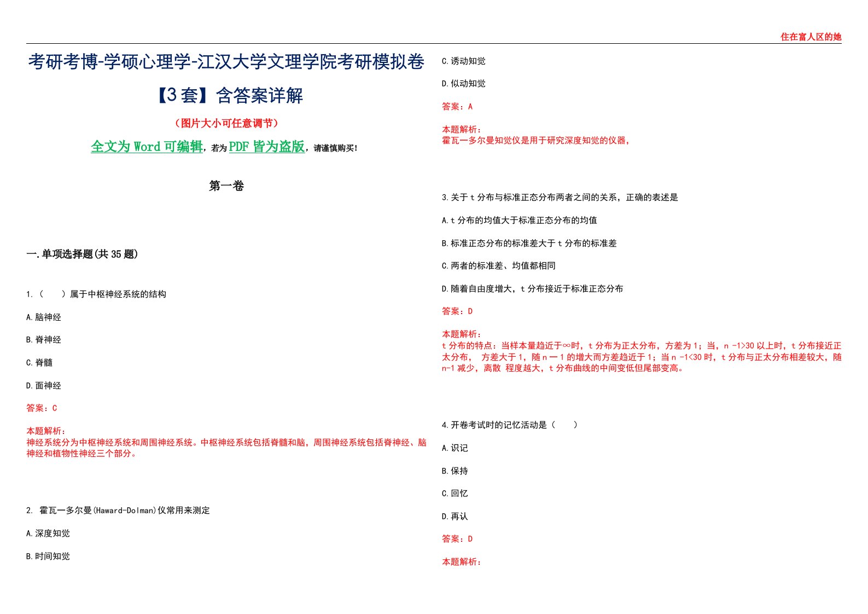Select option D.似动知觉
The image size is (868, 614).
(x=464, y=84)
